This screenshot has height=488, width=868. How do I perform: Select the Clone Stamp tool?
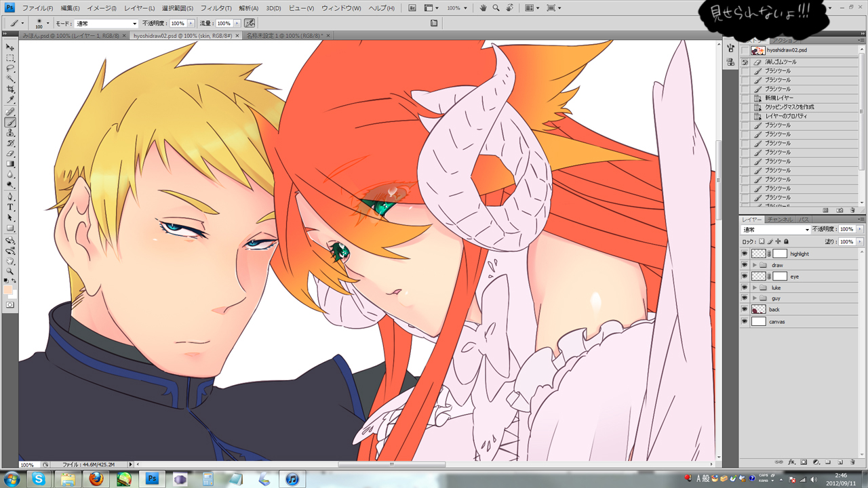point(10,133)
